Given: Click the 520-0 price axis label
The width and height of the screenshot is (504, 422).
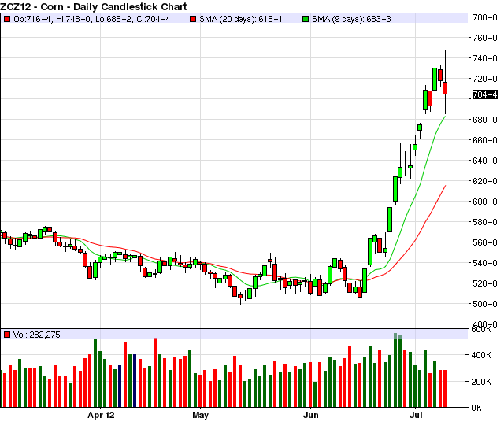Looking at the screenshot, I should click(x=485, y=283).
